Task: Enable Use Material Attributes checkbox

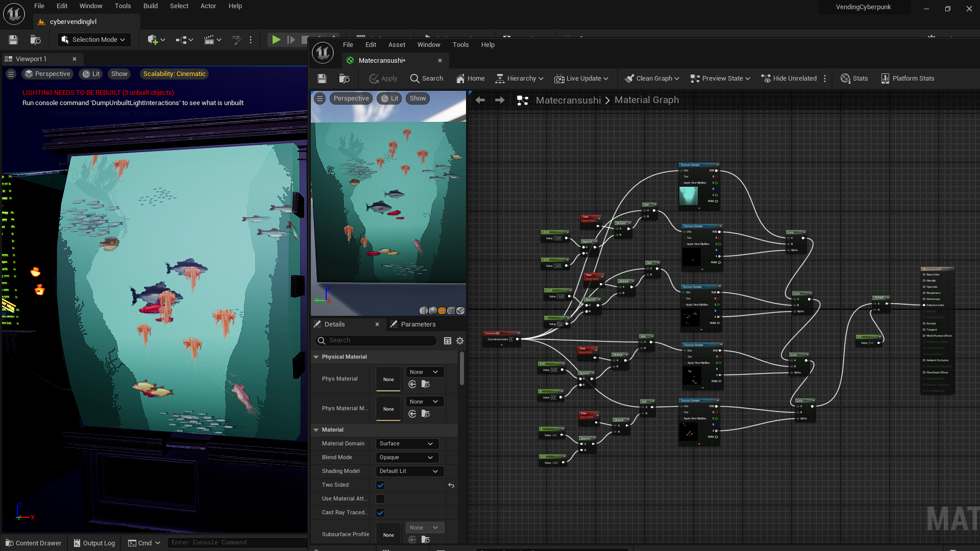Action: click(380, 499)
